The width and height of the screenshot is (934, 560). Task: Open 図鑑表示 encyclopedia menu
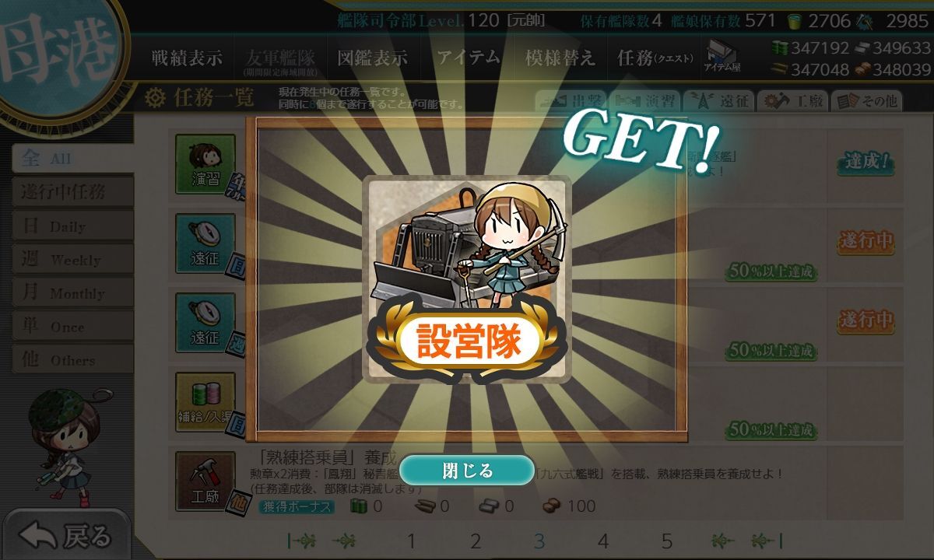click(x=372, y=58)
